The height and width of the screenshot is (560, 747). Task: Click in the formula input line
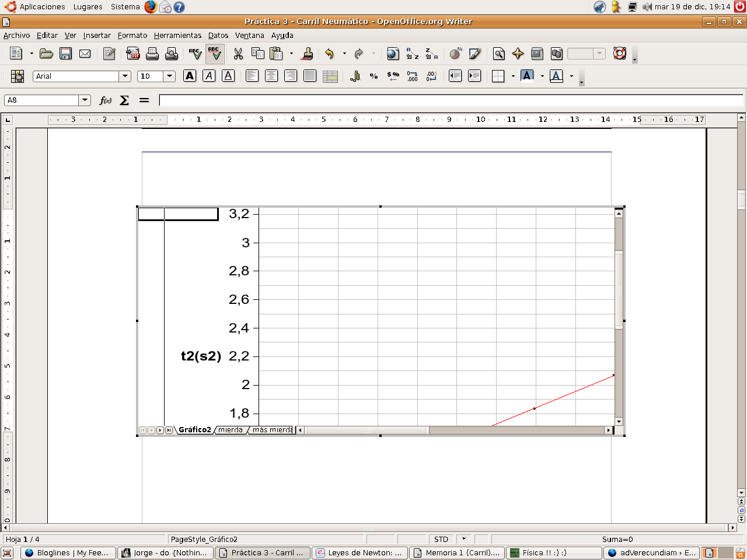click(x=451, y=100)
